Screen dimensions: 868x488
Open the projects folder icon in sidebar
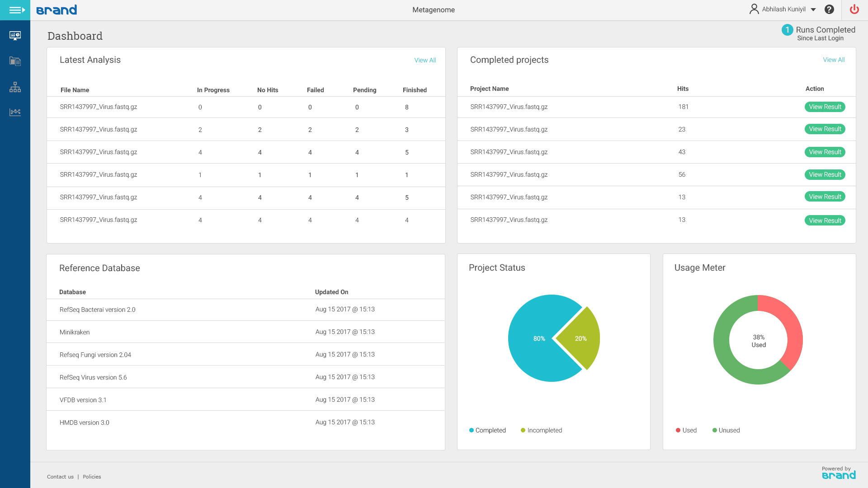15,61
